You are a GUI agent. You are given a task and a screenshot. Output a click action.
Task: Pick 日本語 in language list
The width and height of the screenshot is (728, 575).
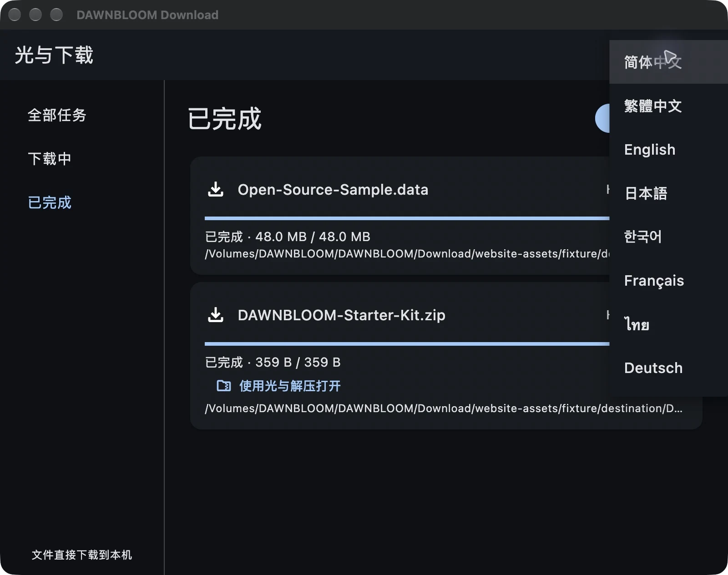point(668,193)
